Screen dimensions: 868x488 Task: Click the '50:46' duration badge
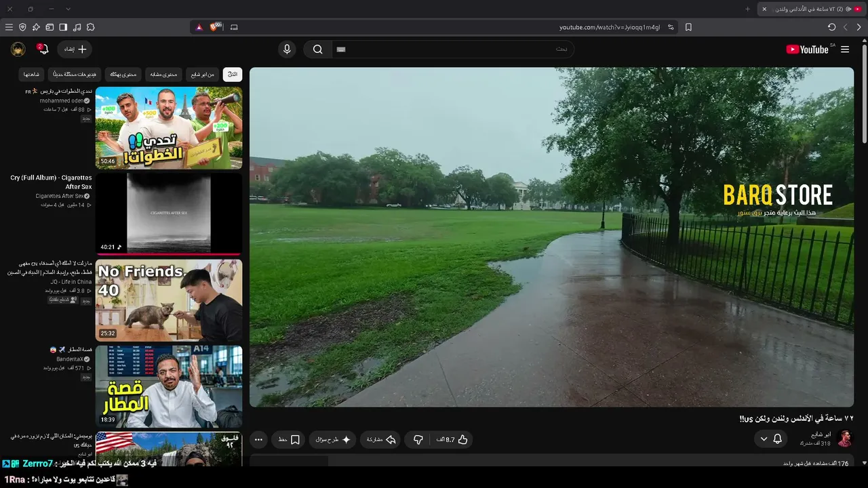[108, 161]
